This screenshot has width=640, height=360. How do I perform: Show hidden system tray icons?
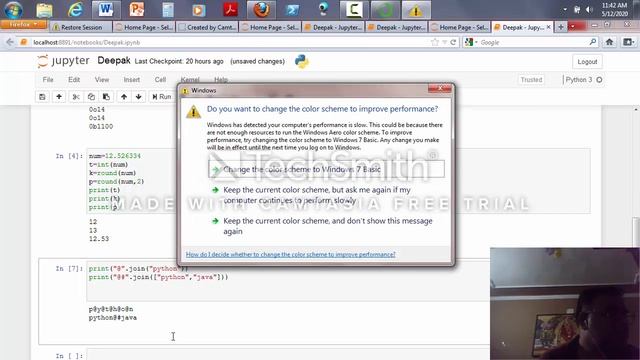[565, 9]
